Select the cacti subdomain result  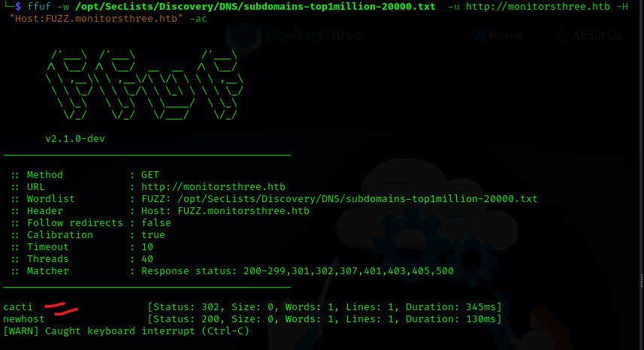(18, 307)
